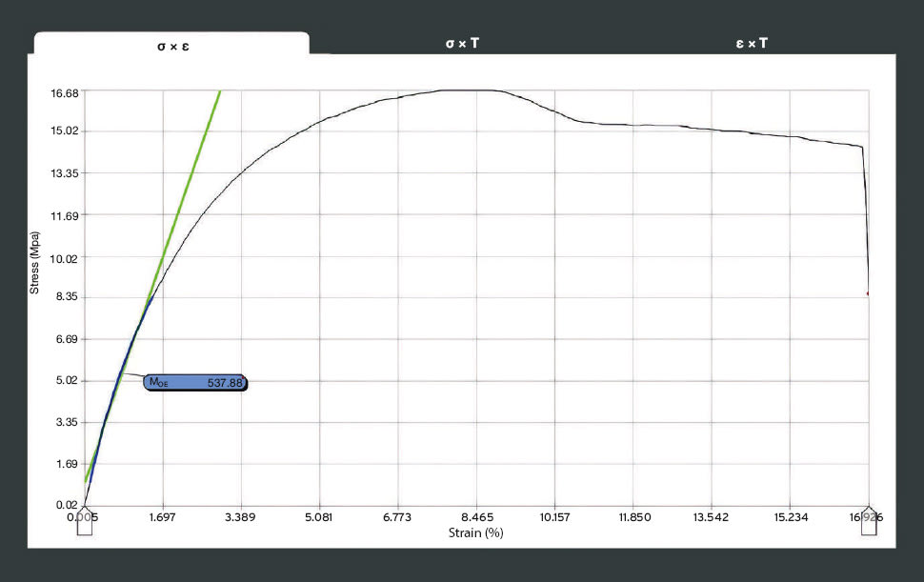Click the 3.389 strain axis value
The width and height of the screenshot is (924, 582).
tap(240, 518)
